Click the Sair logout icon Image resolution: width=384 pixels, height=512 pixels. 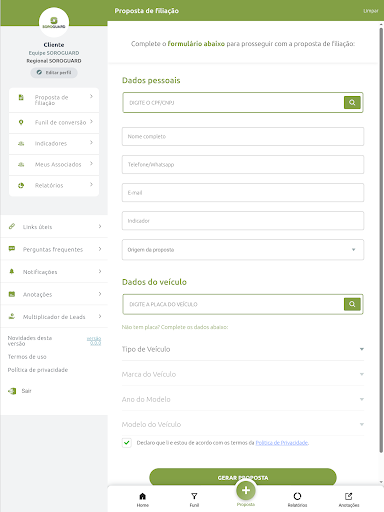pyautogui.click(x=12, y=391)
